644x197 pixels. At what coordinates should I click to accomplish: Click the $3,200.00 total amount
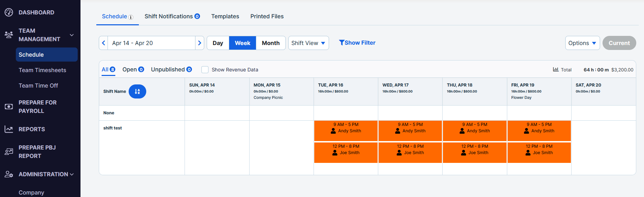coord(622,70)
